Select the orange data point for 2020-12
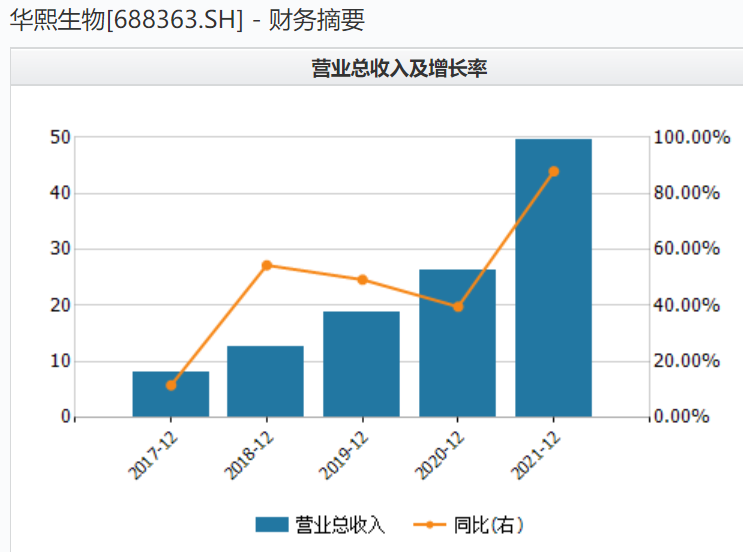The image size is (743, 552). [458, 307]
